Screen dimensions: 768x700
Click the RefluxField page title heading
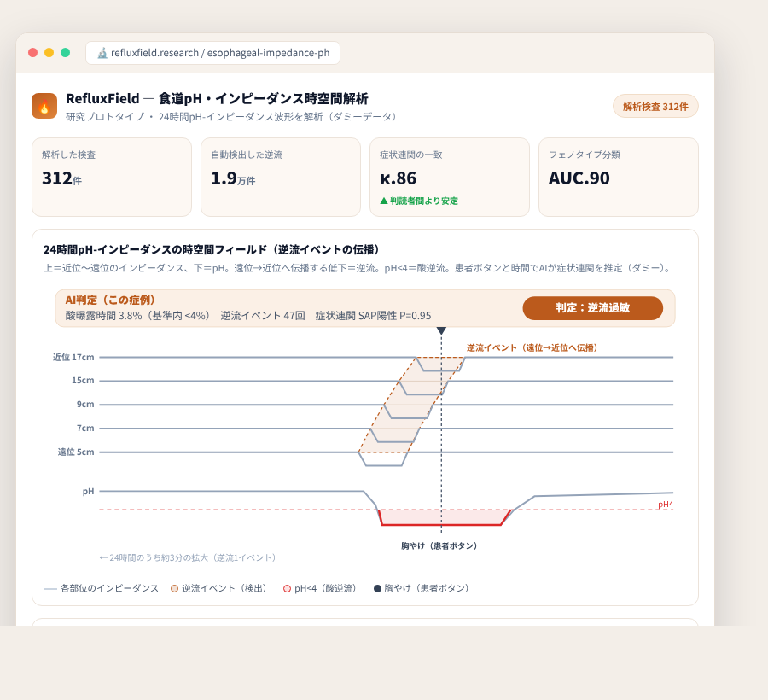tap(217, 98)
